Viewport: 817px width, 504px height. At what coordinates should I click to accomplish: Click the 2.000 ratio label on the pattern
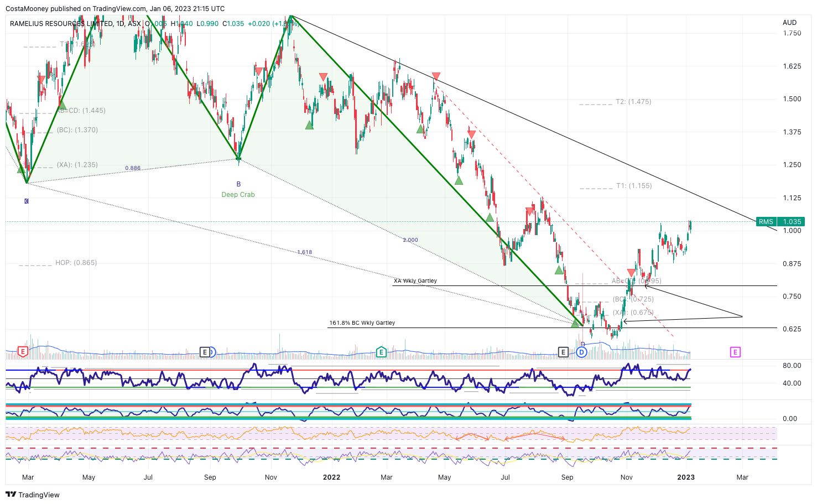click(410, 240)
